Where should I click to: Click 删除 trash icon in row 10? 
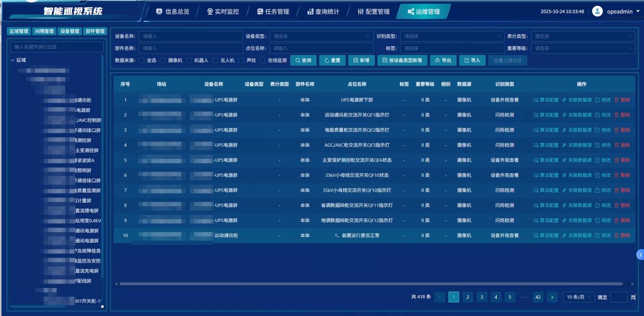point(617,236)
